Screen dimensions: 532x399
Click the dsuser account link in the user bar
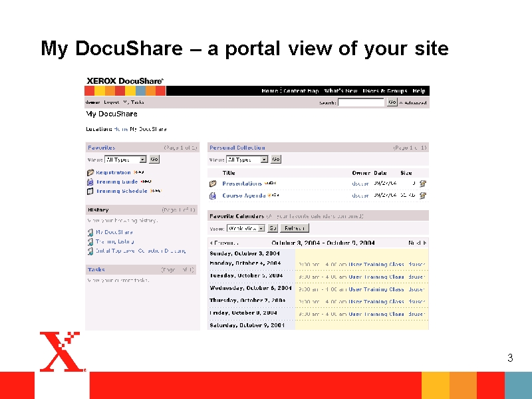click(92, 102)
